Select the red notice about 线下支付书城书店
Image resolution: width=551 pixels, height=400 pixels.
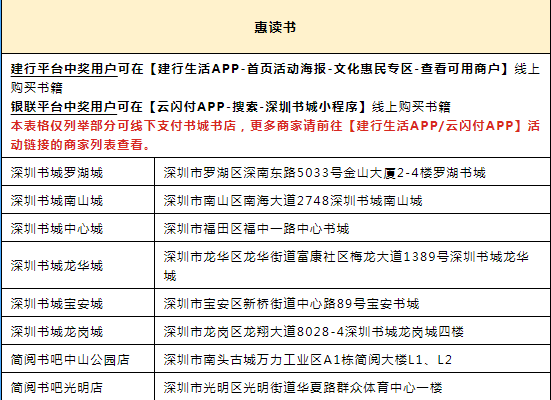pos(275,135)
